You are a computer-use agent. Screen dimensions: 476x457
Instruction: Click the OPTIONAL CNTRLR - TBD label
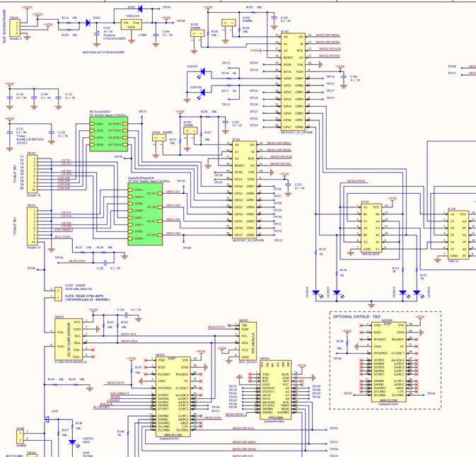tap(360, 316)
